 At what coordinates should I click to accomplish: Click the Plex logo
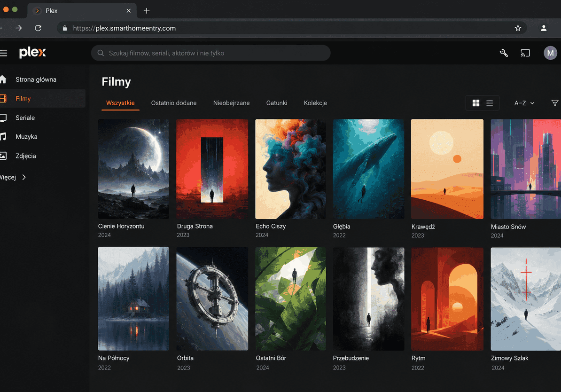point(32,52)
